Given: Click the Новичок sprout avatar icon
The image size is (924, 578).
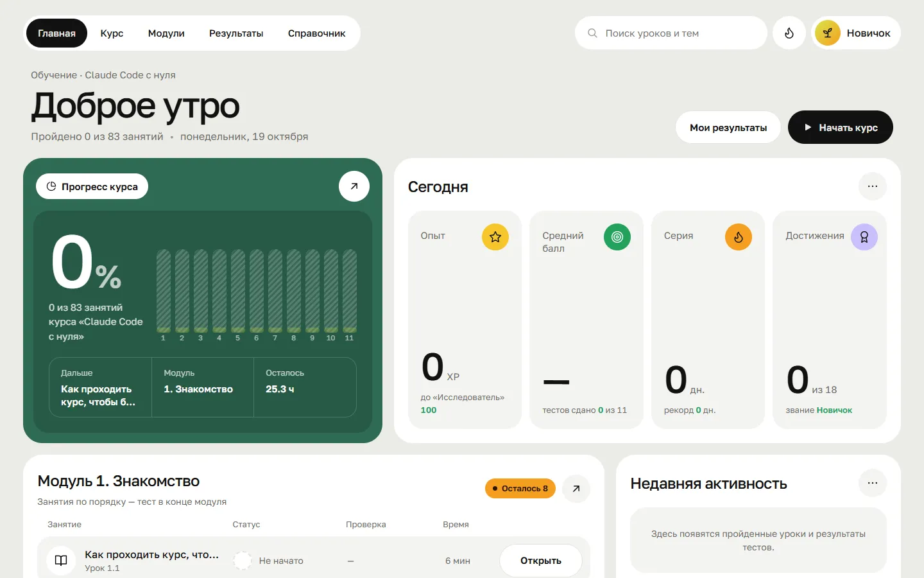Looking at the screenshot, I should click(828, 33).
